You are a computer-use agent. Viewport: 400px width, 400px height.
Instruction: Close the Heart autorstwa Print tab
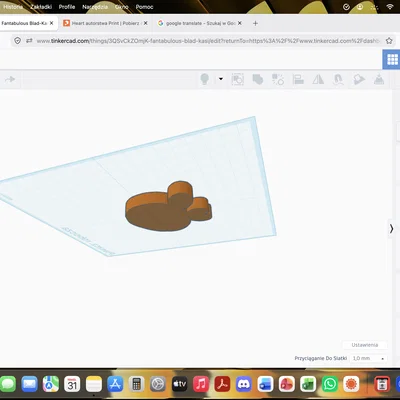(x=145, y=23)
